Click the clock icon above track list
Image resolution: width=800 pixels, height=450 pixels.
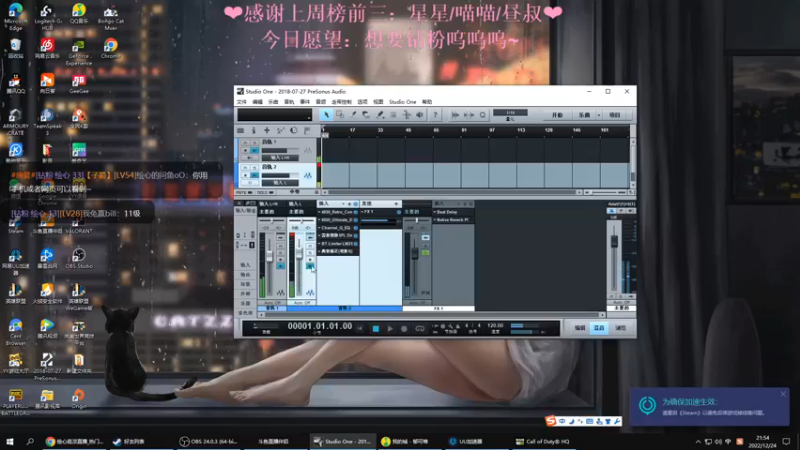[x=294, y=130]
